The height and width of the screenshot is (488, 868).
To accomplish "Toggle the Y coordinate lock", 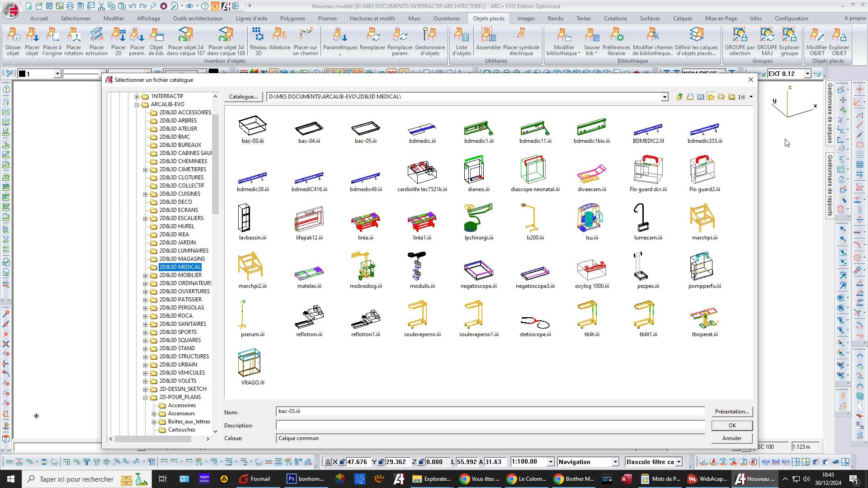I will pyautogui.click(x=381, y=462).
